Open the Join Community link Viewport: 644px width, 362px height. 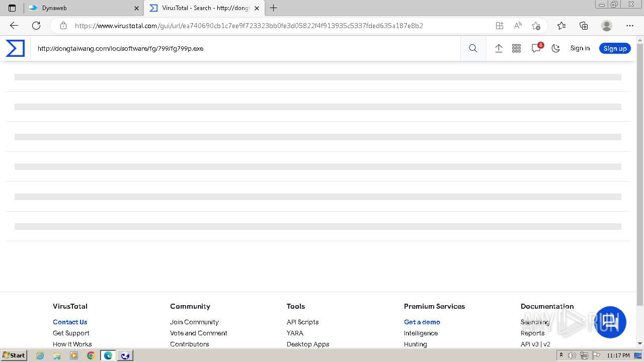(194, 322)
